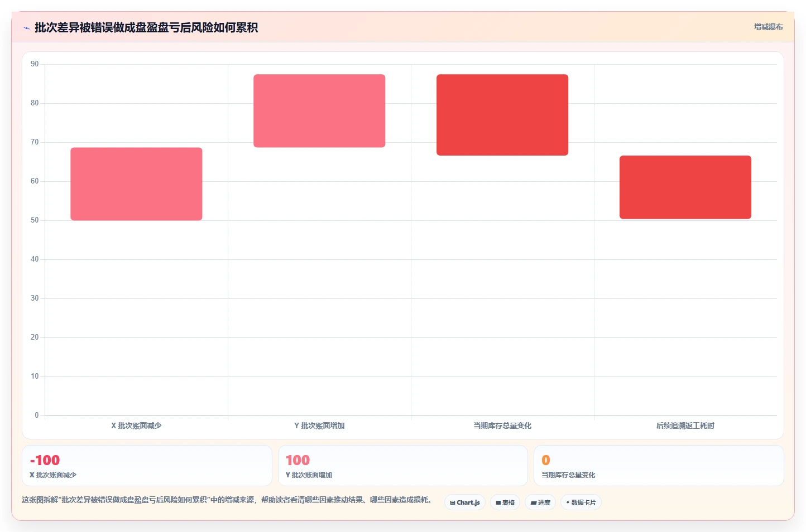Click the 当期库存总量变化 red bar
This screenshot has height=532, width=806.
point(502,115)
